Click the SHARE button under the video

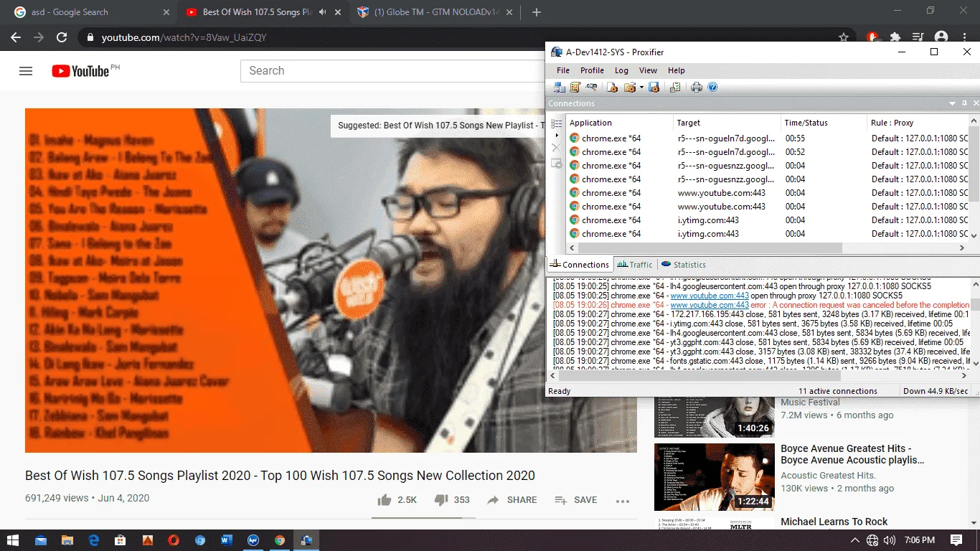coord(512,500)
